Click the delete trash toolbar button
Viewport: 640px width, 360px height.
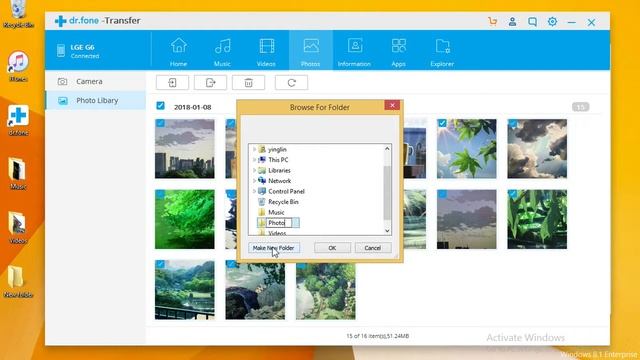point(248,82)
